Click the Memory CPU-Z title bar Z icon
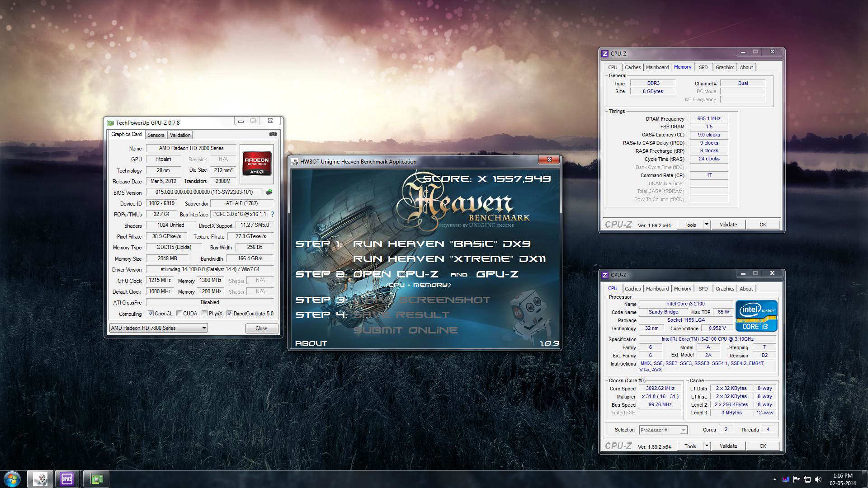The height and width of the screenshot is (488, 868). [605, 53]
